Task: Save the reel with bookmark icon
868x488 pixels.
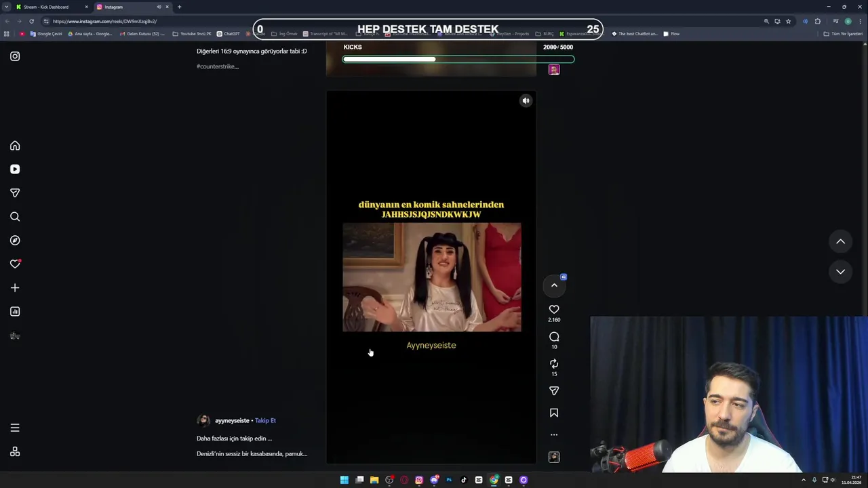Action: (x=554, y=413)
